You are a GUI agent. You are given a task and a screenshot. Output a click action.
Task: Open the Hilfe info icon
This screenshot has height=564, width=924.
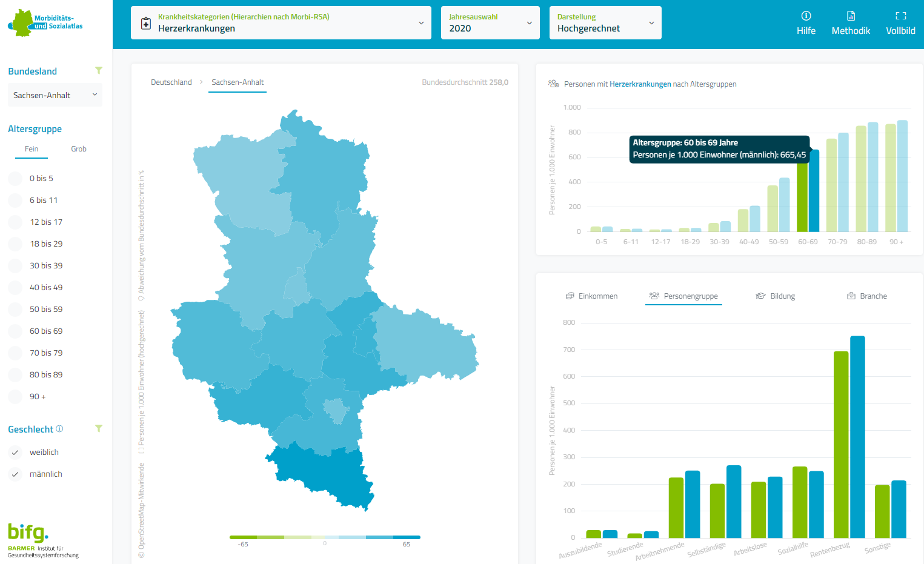point(806,16)
